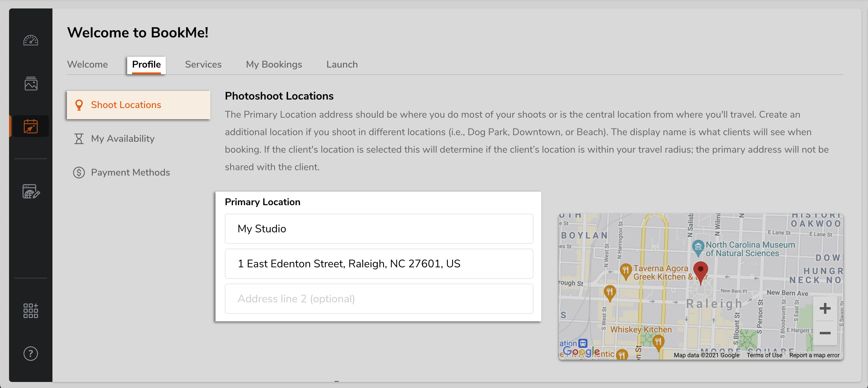Screen dimensions: 868x388
Task: Open the help question mark icon
Action: click(31, 354)
